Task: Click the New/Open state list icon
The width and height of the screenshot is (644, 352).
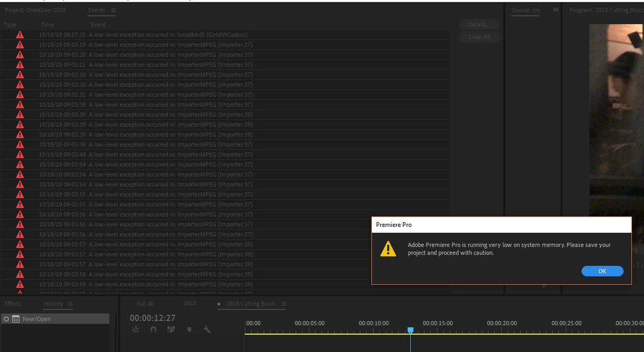Action: [16, 319]
